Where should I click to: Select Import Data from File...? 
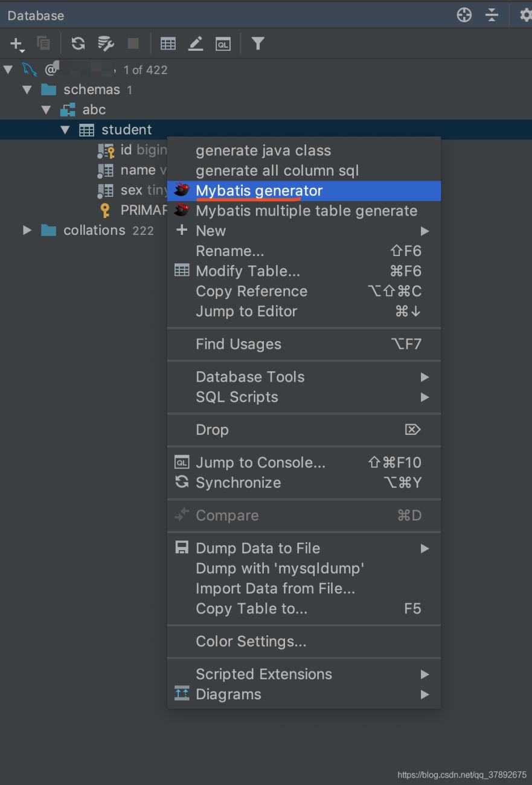(304, 588)
